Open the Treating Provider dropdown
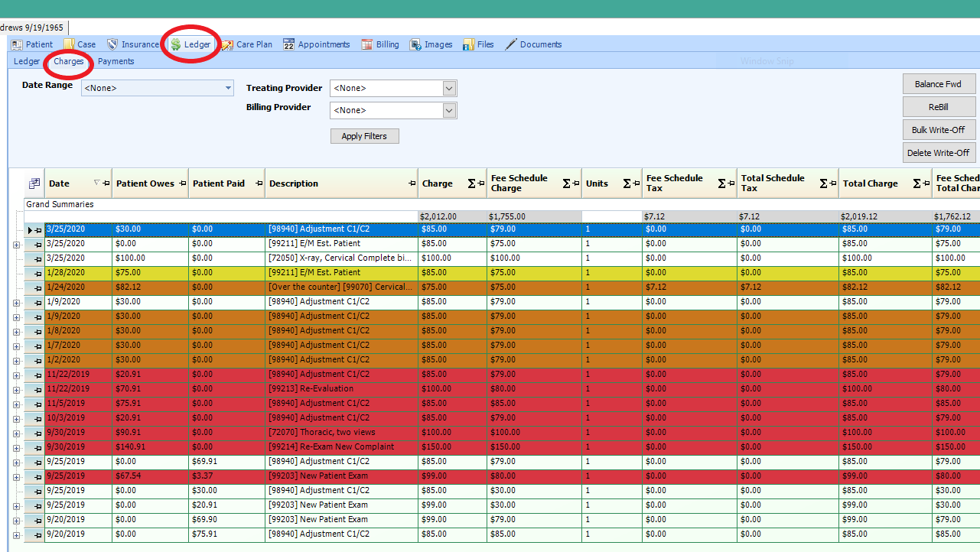980x552 pixels. click(448, 88)
